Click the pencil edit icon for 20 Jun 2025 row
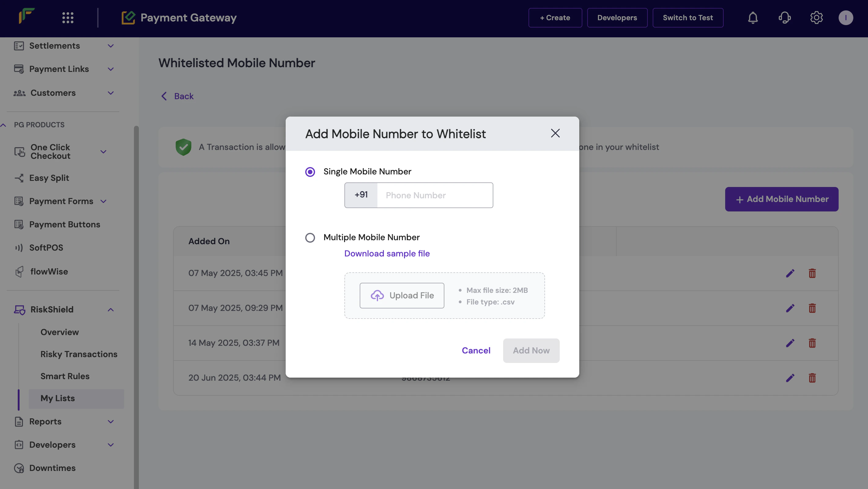The height and width of the screenshot is (489, 868). [x=790, y=378]
